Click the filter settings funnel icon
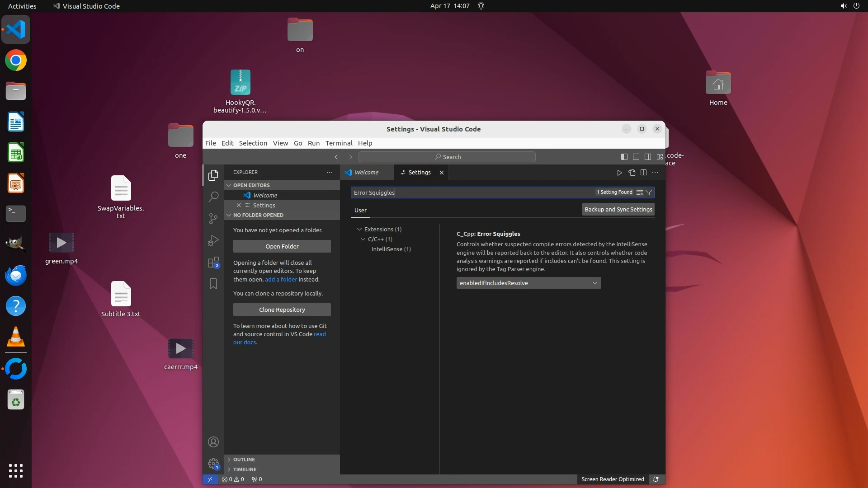This screenshot has height=488, width=868. pos(649,192)
